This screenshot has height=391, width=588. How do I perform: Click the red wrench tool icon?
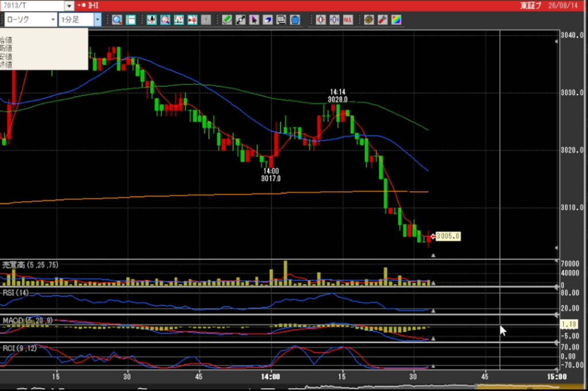pyautogui.click(x=382, y=20)
